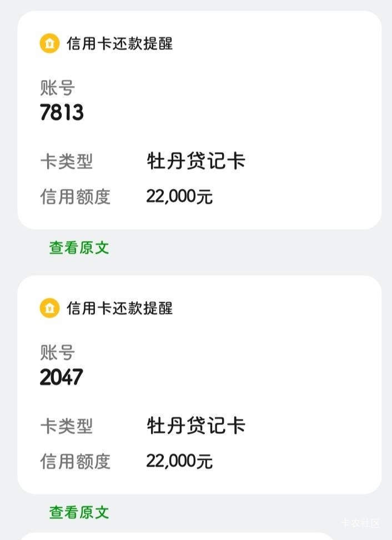Tap 牡丹贷记卡 in the account 2047 card
392x540 pixels.
coord(195,426)
